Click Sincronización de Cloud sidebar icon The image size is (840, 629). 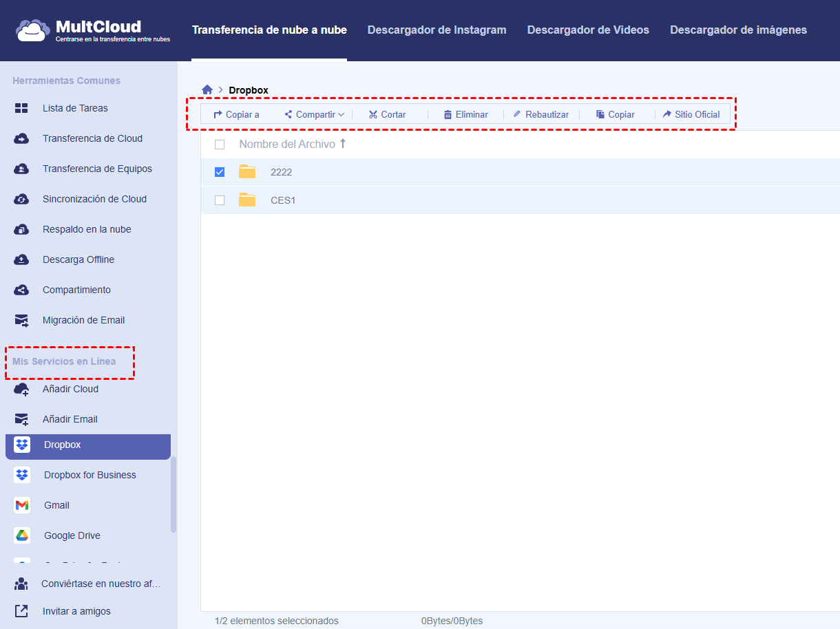pyautogui.click(x=21, y=199)
